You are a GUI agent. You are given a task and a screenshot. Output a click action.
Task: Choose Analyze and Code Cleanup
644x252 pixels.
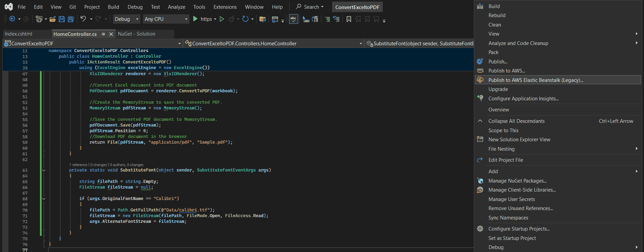(x=558, y=43)
